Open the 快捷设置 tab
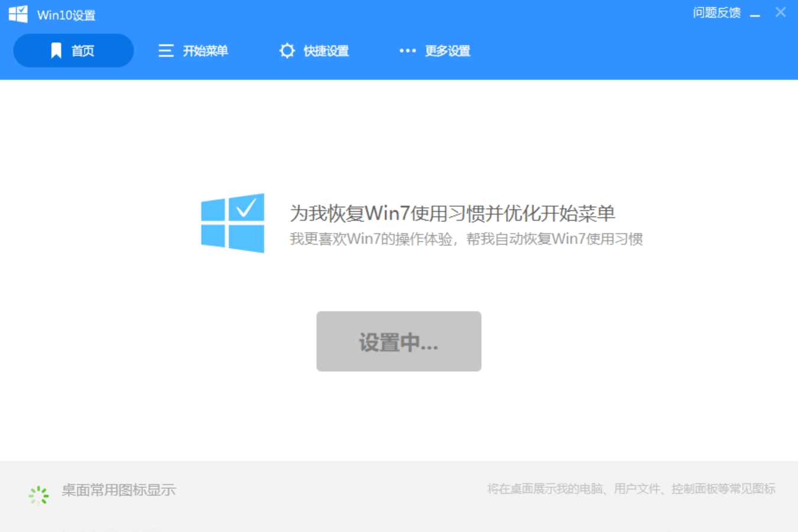This screenshot has width=798, height=532. (325, 51)
